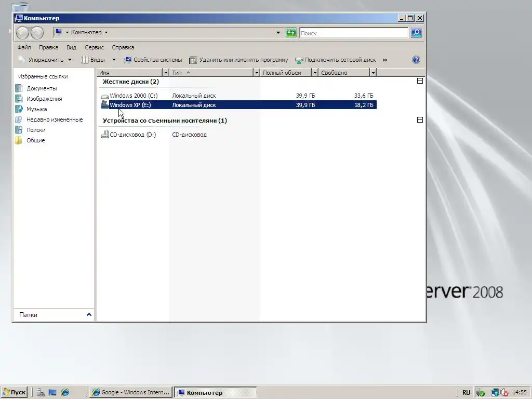Click the computer icon in address bar
Viewport: 532px width, 399px height.
pos(58,32)
